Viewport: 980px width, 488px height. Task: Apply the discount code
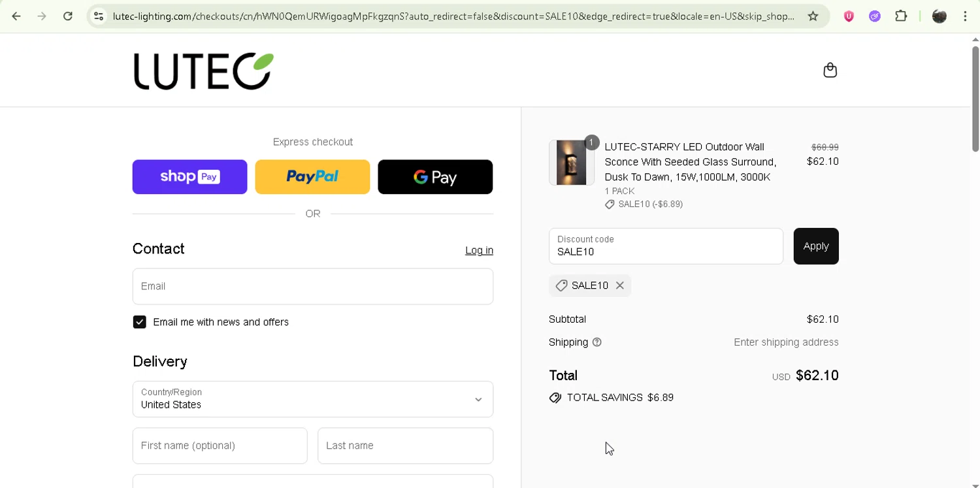pyautogui.click(x=816, y=246)
